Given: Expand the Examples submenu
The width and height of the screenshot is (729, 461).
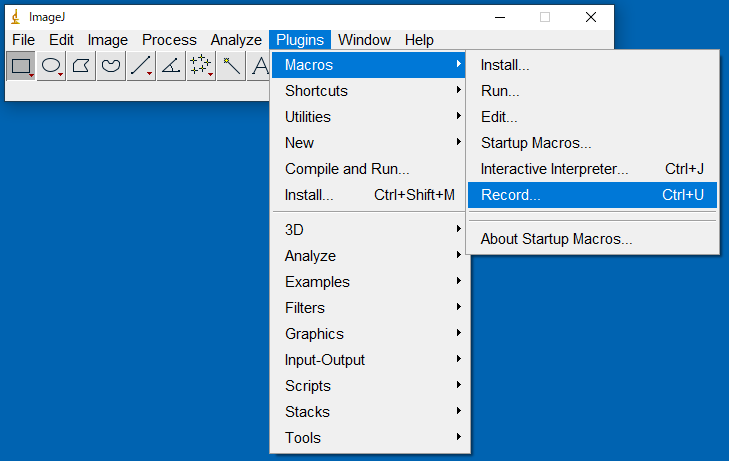Looking at the screenshot, I should point(370,282).
